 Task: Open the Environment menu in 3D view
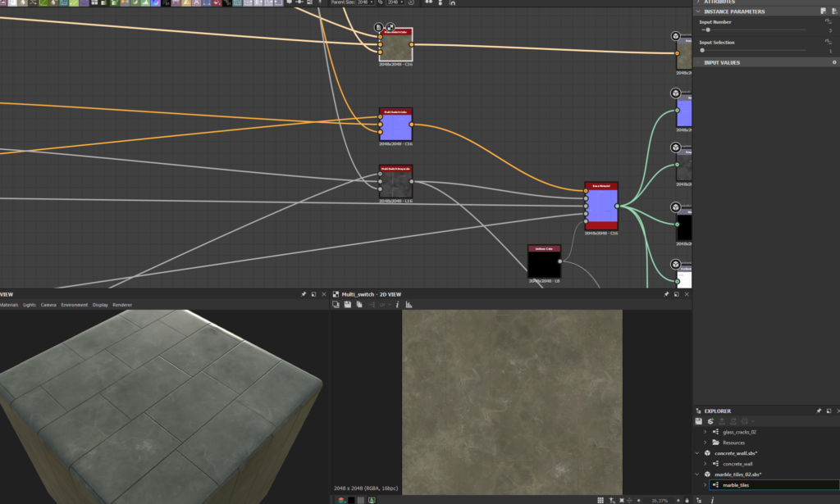pyautogui.click(x=75, y=305)
